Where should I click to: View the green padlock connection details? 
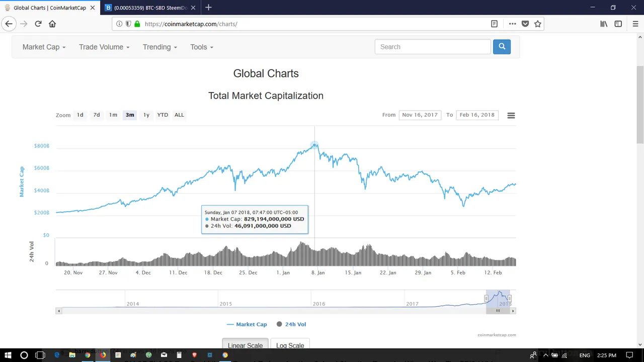pos(137,24)
